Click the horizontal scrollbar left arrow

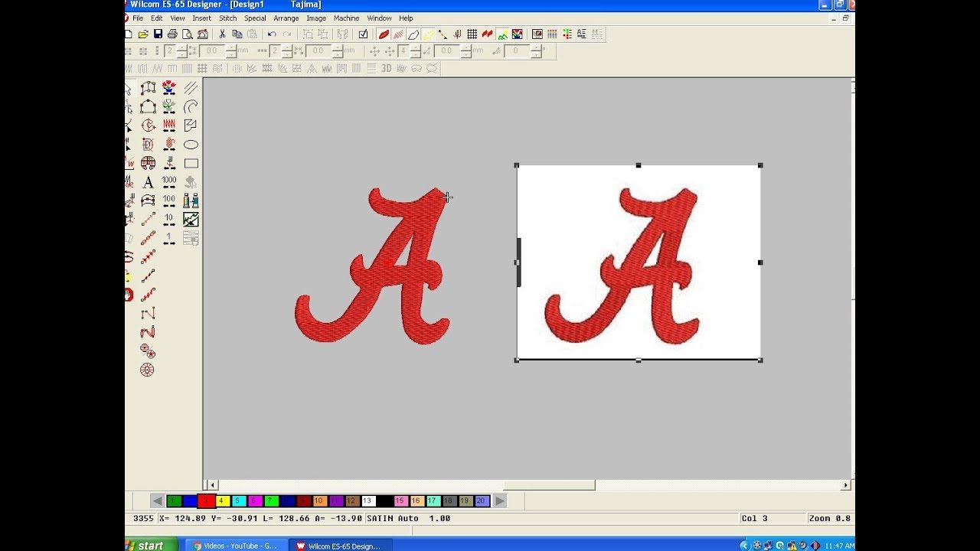coord(212,485)
